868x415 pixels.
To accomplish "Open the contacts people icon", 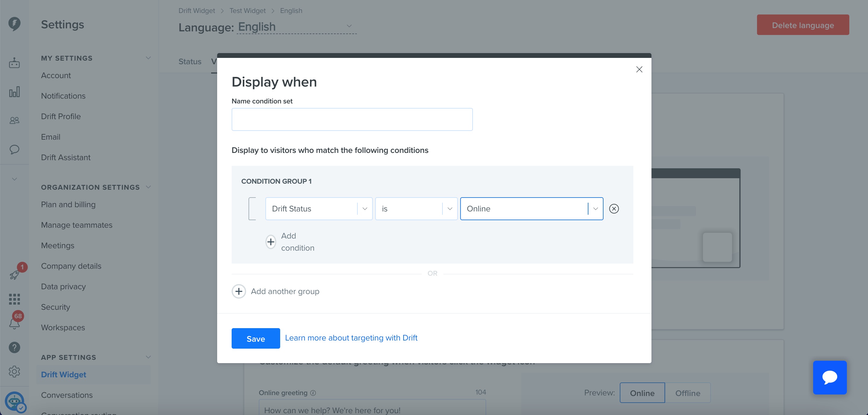I will (x=14, y=120).
